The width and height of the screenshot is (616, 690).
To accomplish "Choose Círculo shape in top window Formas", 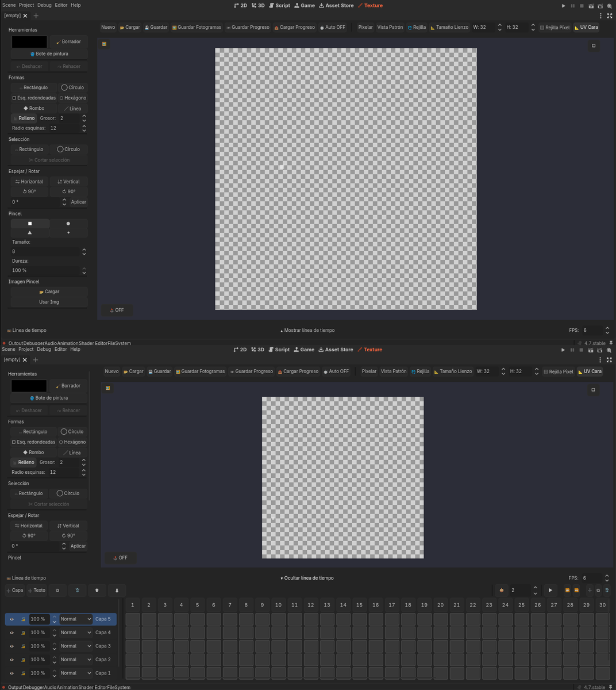I will point(72,88).
